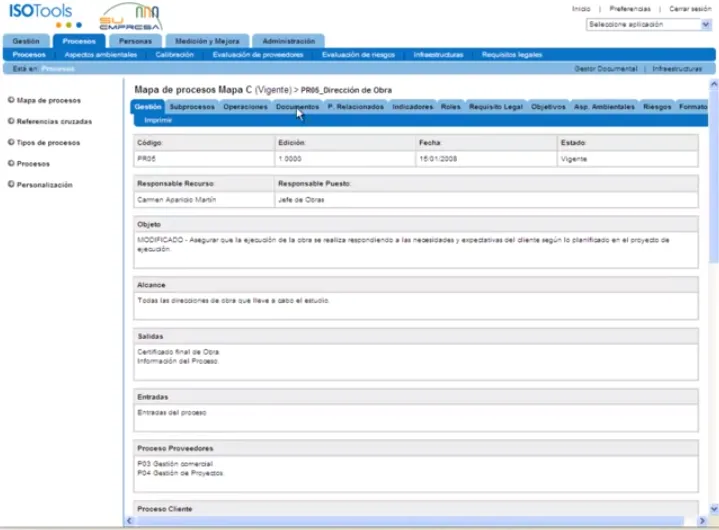Open the Administración main tab

click(288, 41)
